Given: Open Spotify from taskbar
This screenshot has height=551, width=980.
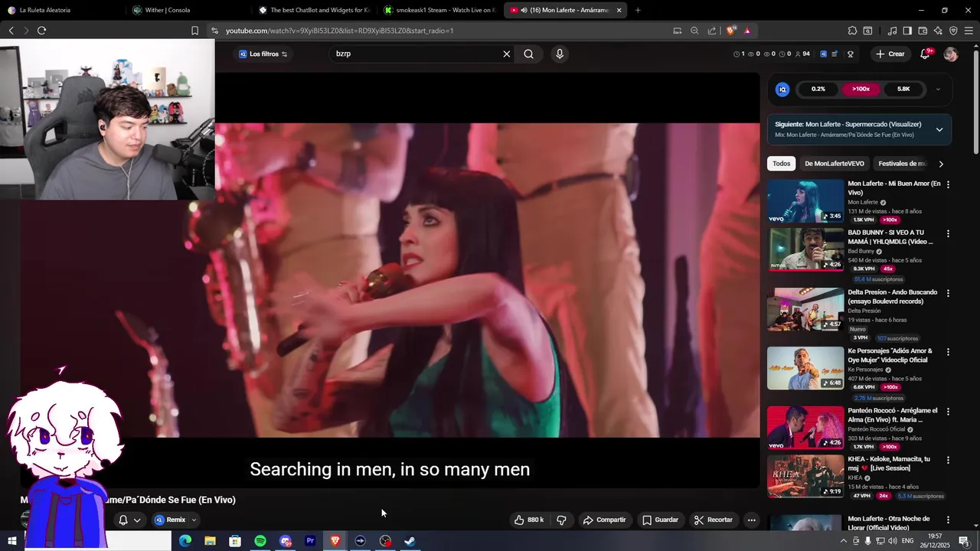Looking at the screenshot, I should point(260,541).
